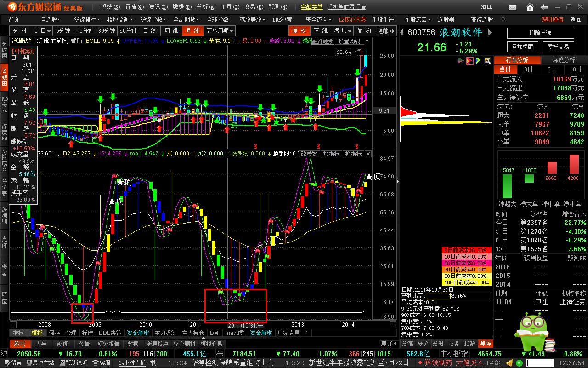This screenshot has width=588, height=368.
Task: Open 最快主站 fastest server icon
Action: click(x=41, y=363)
